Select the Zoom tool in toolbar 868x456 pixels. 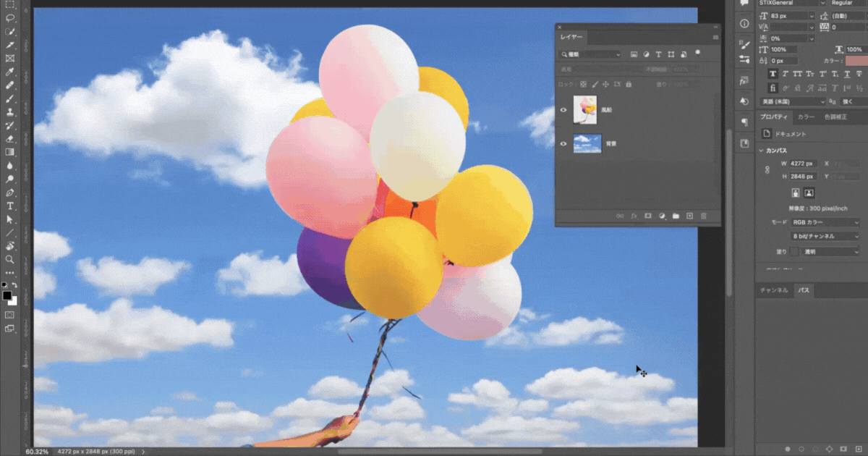point(10,259)
